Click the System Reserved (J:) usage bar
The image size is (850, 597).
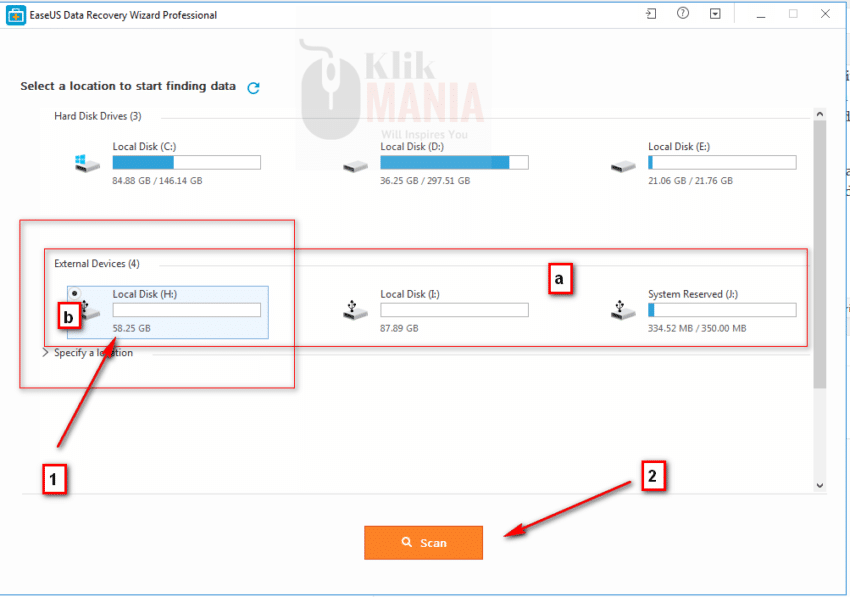tap(722, 310)
